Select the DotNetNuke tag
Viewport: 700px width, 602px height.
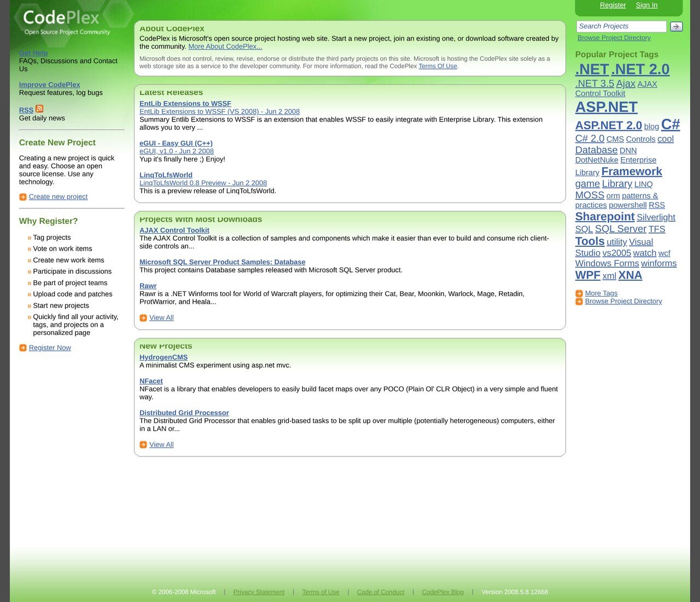(597, 160)
